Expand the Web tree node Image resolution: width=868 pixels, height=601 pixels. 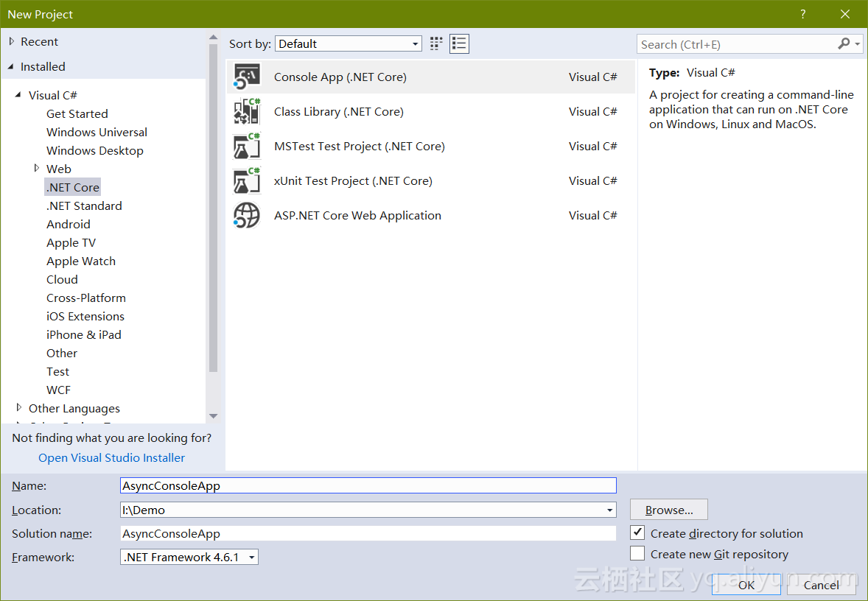37,168
